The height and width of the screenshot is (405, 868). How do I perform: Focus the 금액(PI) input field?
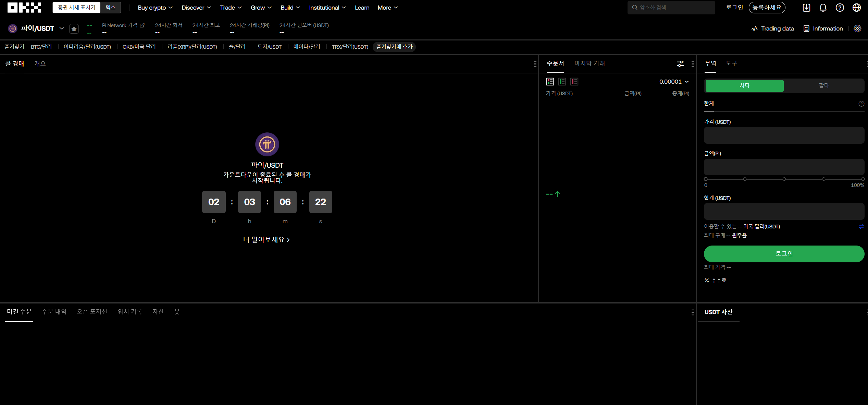(x=784, y=167)
